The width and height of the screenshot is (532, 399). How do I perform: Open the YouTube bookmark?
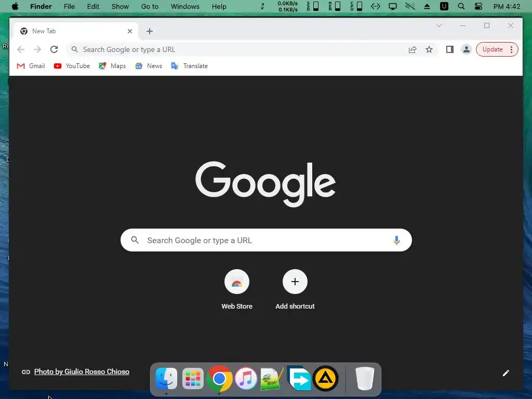pyautogui.click(x=72, y=66)
